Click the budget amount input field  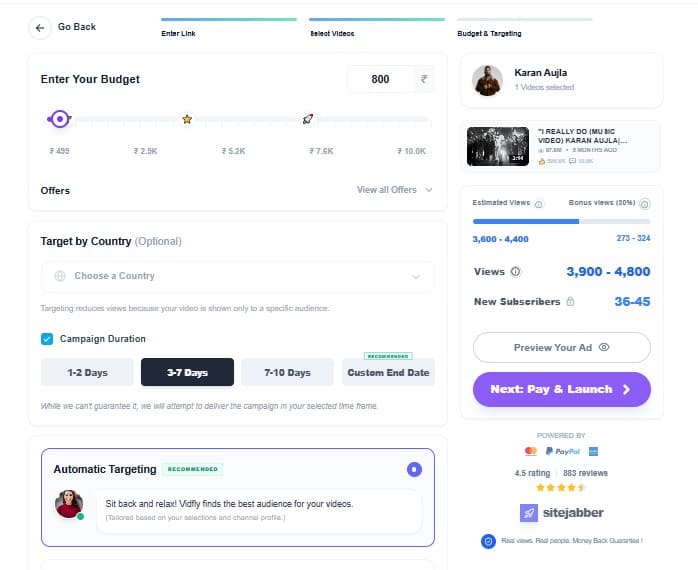pos(380,79)
